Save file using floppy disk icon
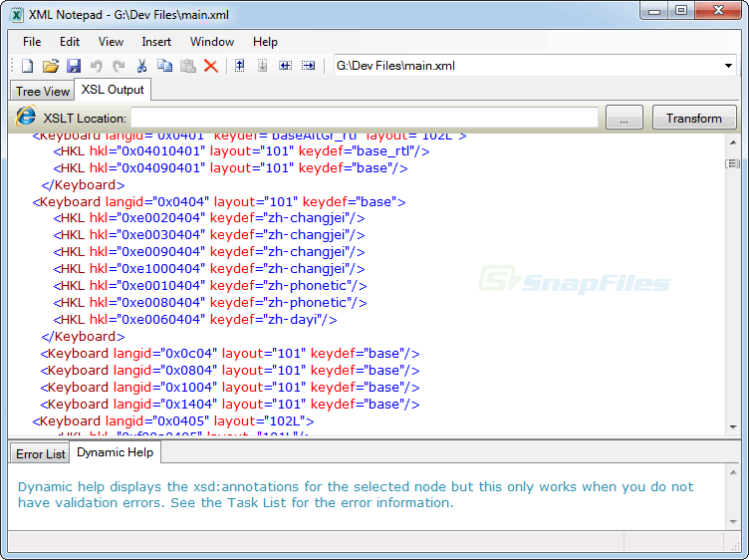Screen dimensions: 749x560 pyautogui.click(x=74, y=66)
